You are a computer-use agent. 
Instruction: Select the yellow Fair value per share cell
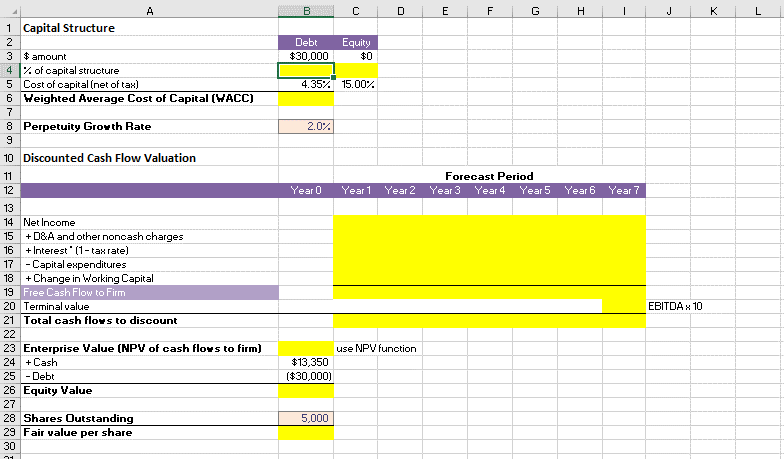click(x=306, y=432)
